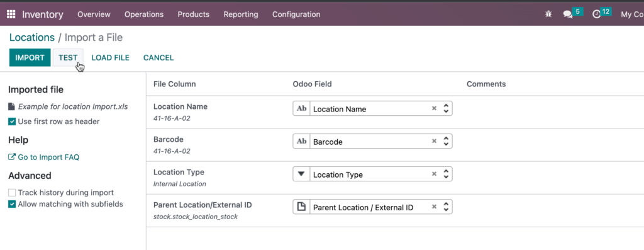Clear the Barcode field mapping
The image size is (644, 250).
point(434,142)
